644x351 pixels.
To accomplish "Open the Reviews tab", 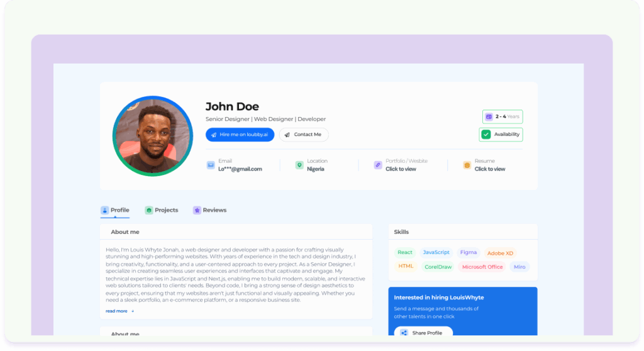I will [209, 210].
